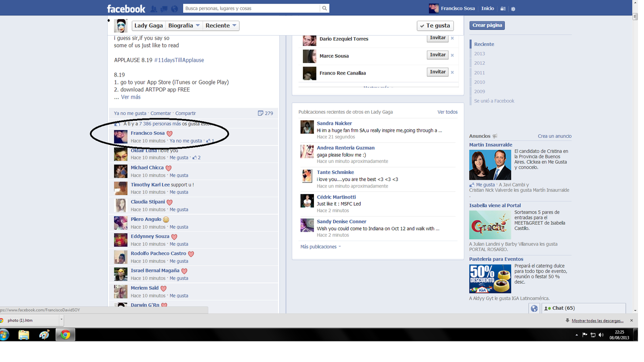644x362 pixels.
Task: Jump to 2011 in the timeline
Action: pyautogui.click(x=479, y=73)
